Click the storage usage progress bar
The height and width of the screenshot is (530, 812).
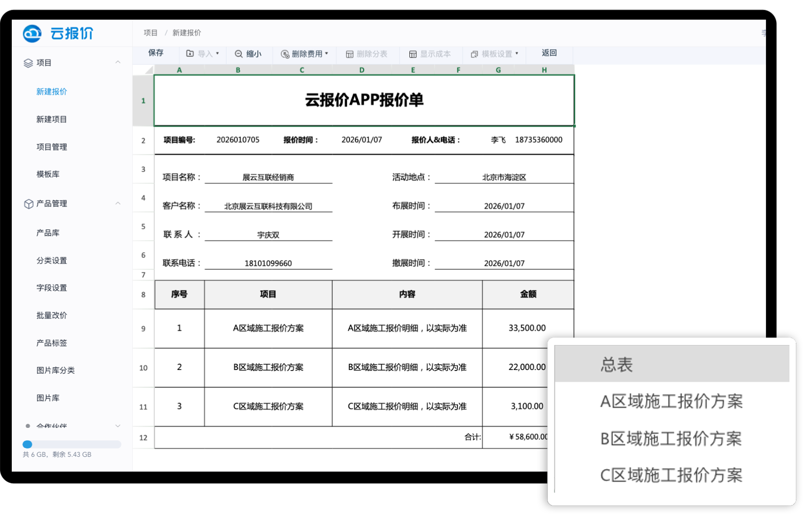click(72, 444)
